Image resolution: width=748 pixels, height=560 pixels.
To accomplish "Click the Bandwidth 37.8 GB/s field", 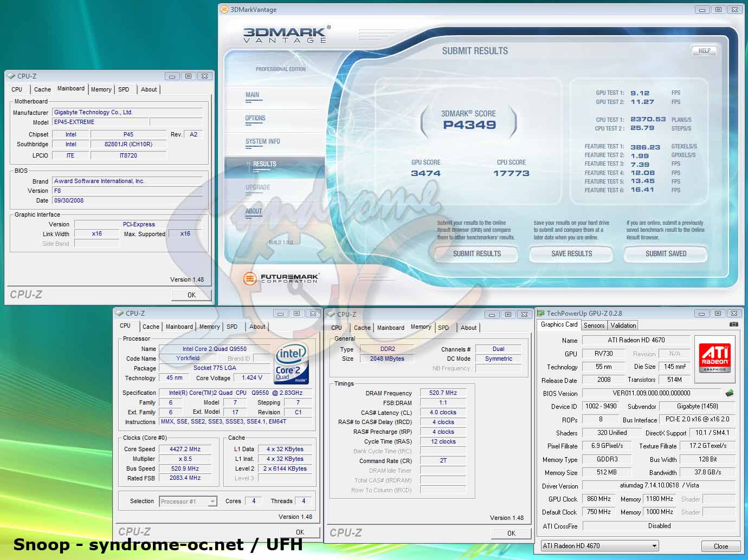I will coord(707,472).
